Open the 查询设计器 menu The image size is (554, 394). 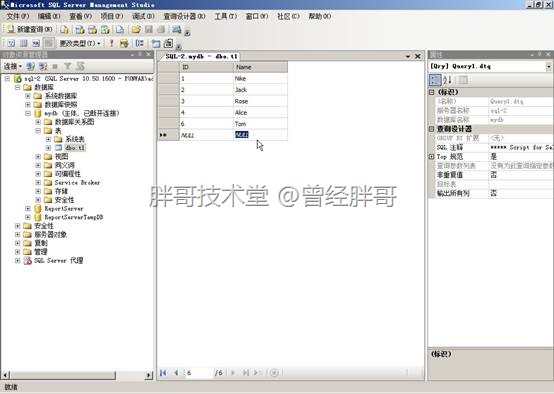pos(184,16)
